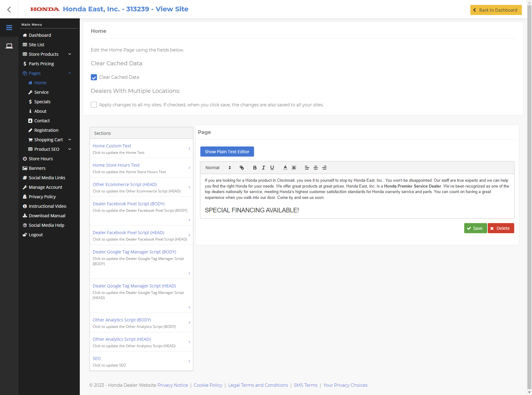Screen dimensions: 532x395
Task: Click the Honda logo in header
Action: click(45, 9)
